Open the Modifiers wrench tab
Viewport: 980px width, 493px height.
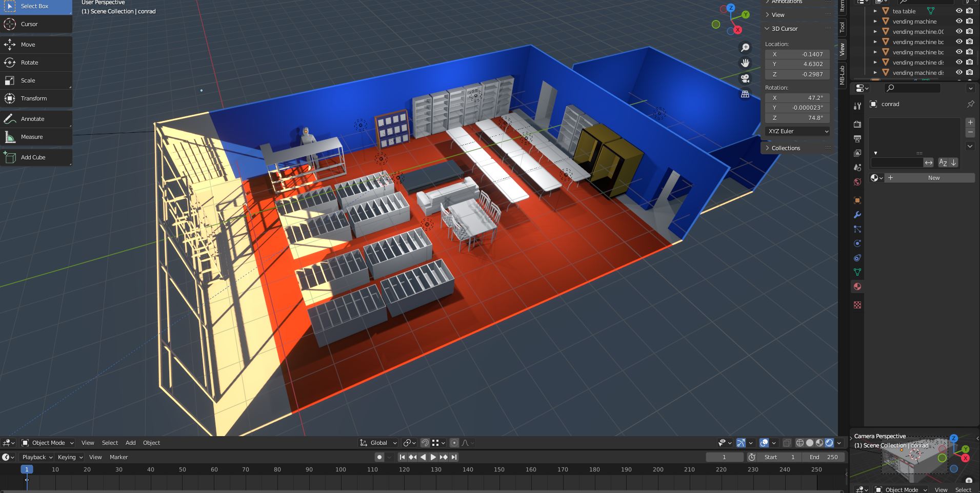(x=857, y=215)
